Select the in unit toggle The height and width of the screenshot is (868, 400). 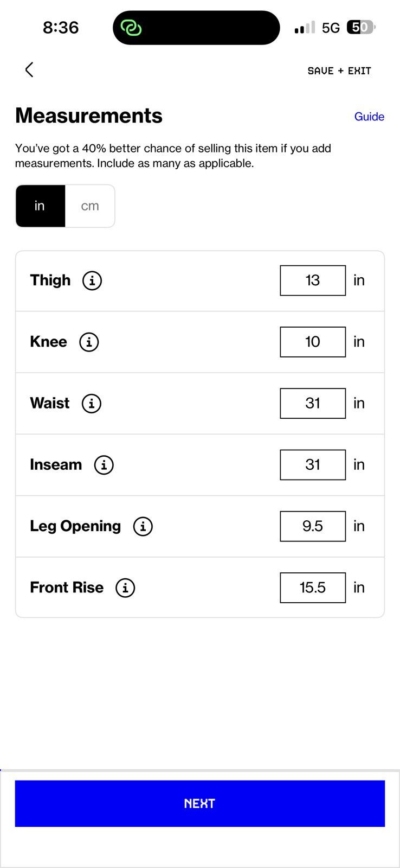(40, 206)
